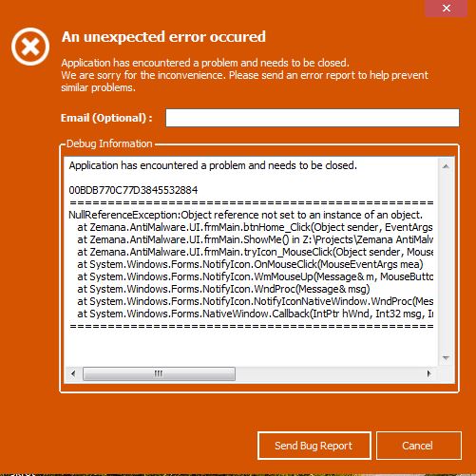Viewport: 476px width, 476px height.
Task: Click the debug box scroll down arrow
Action: coord(446,358)
